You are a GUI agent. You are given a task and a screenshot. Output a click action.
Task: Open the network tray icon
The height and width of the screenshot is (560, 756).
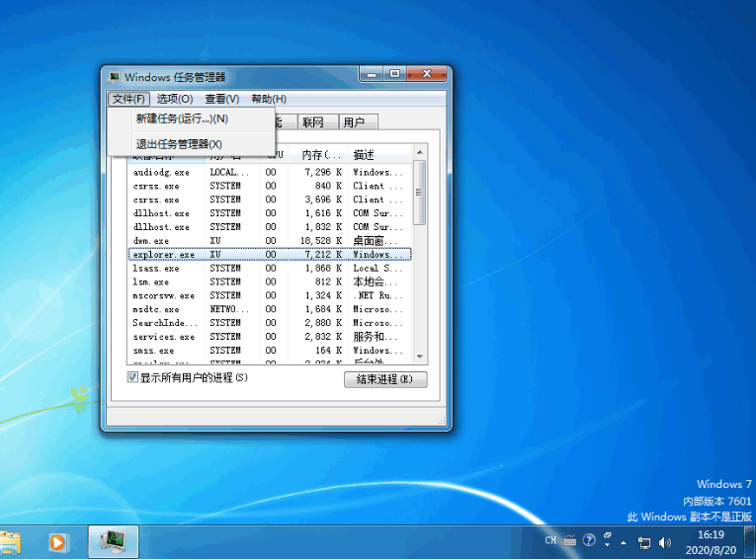tap(644, 542)
